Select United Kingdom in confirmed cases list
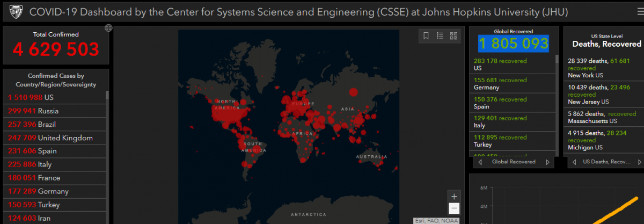The height and width of the screenshot is (224, 644). pyautogui.click(x=55, y=138)
